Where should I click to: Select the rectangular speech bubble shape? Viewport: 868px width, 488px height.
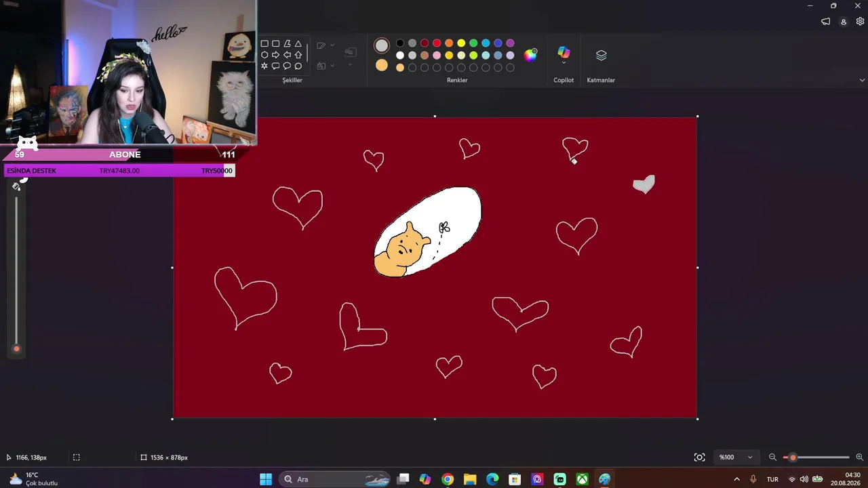[276, 66]
